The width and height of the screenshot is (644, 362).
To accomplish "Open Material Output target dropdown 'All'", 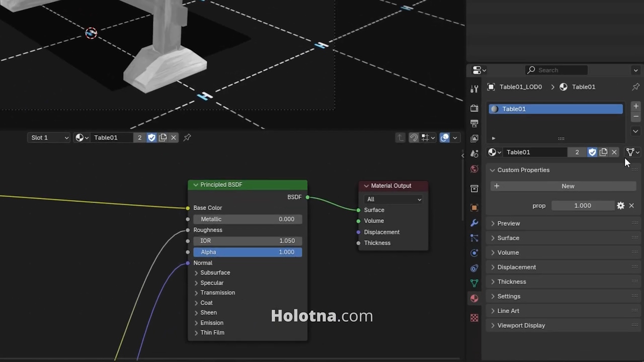I will [x=393, y=199].
